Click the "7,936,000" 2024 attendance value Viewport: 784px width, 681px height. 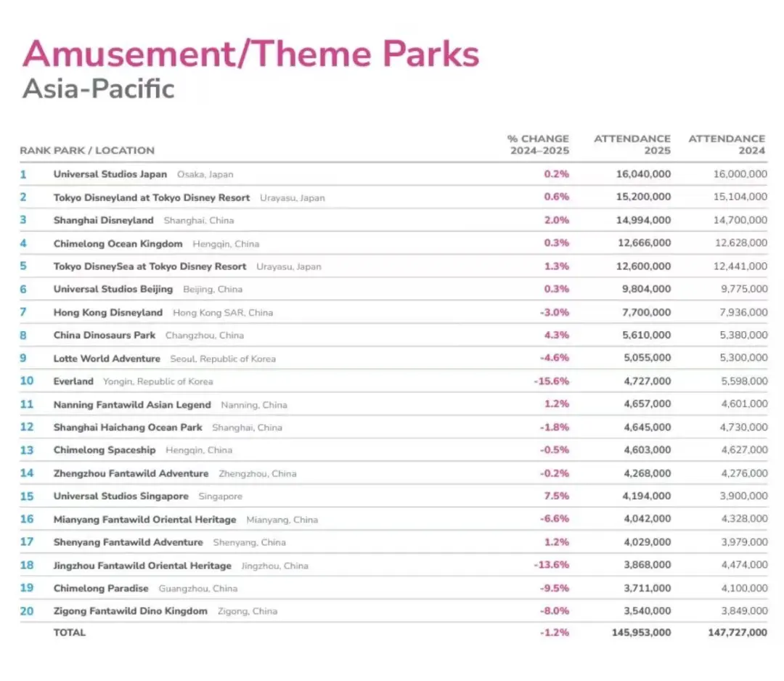(x=743, y=312)
